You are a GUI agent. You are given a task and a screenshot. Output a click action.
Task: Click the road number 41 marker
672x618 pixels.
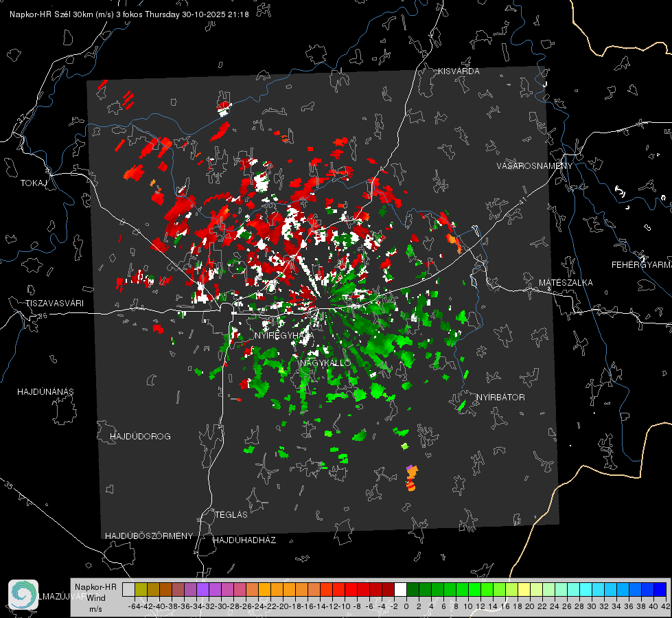[x=522, y=201]
